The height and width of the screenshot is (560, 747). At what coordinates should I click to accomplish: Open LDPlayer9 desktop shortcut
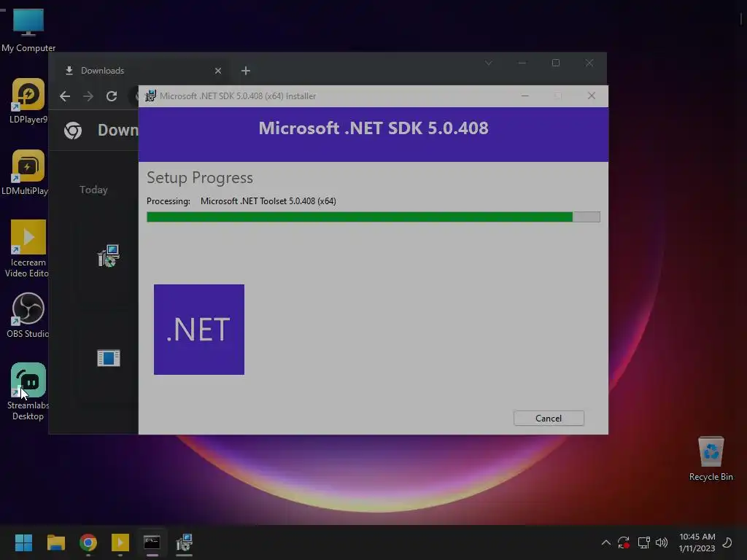click(28, 101)
